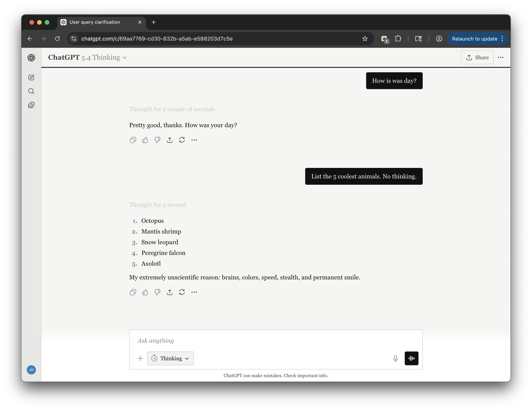The height and width of the screenshot is (410, 532).
Task: Thumbs down the animal list response
Action: 157,292
